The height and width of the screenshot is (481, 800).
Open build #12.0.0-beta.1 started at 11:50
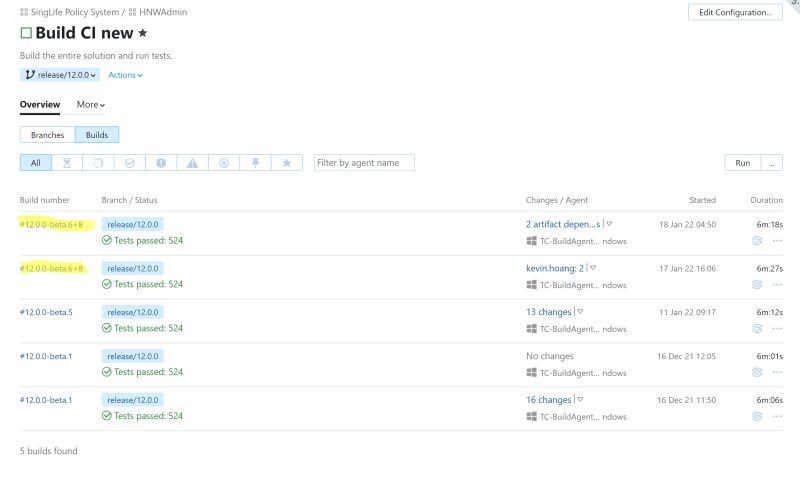pyautogui.click(x=46, y=400)
